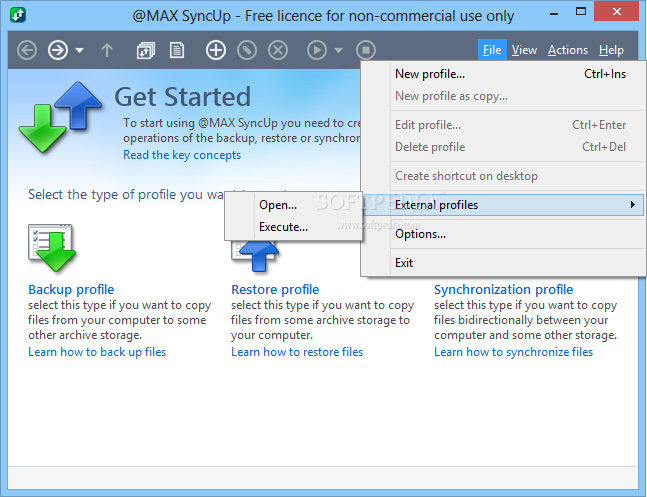The height and width of the screenshot is (497, 647).
Task: Follow Learn how to synchronize files link
Action: pyautogui.click(x=513, y=352)
